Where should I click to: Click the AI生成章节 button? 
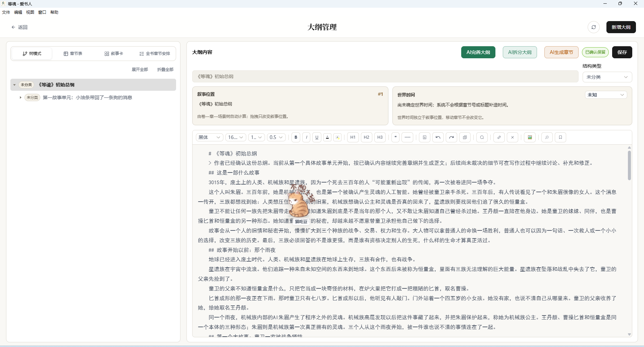(561, 52)
